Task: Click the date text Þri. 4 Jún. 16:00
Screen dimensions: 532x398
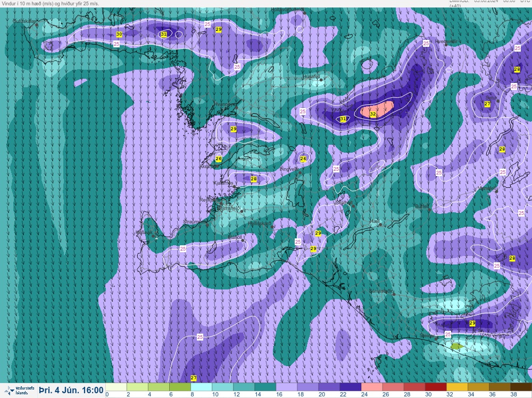Action: click(x=71, y=390)
